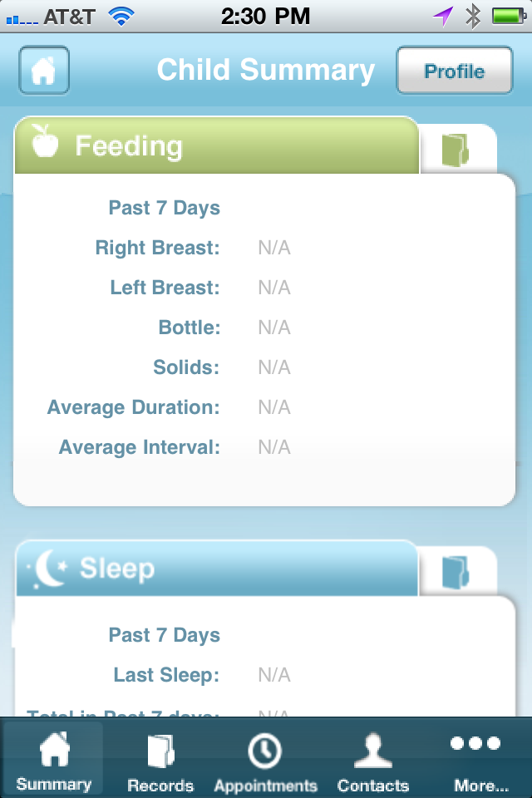The height and width of the screenshot is (798, 532).
Task: Tap the Appointments clock icon
Action: 264,750
